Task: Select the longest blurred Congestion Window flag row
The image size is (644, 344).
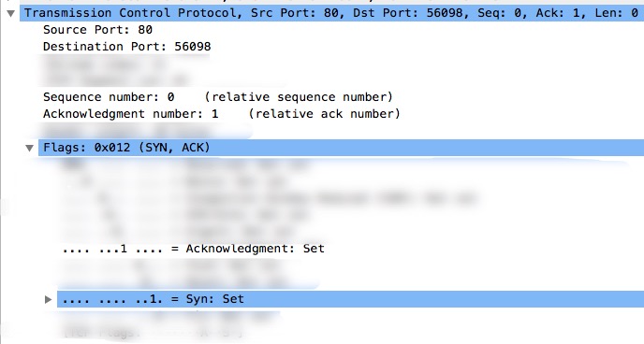Action: [269, 198]
